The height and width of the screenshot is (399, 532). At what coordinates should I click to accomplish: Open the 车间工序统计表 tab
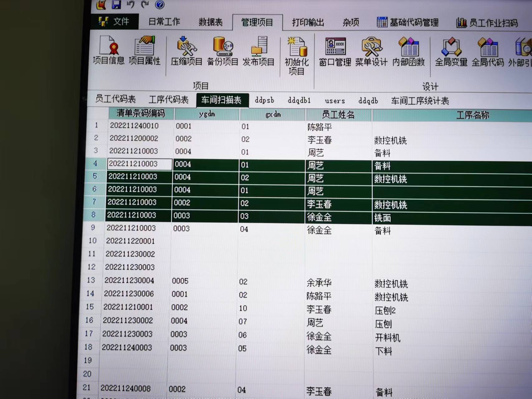coord(420,101)
